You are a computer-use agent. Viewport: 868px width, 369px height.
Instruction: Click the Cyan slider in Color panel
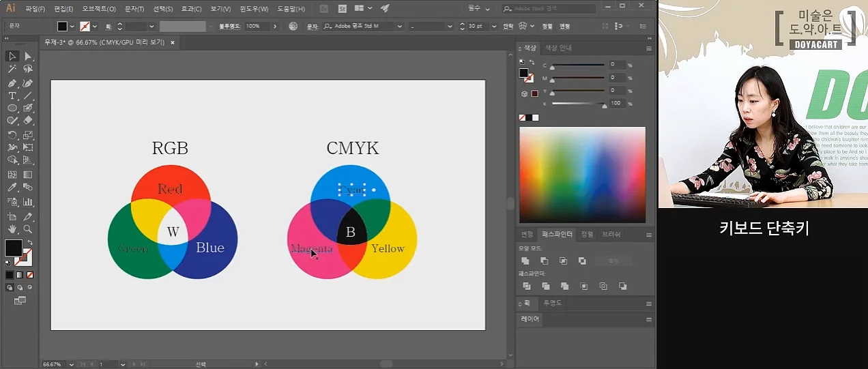click(x=578, y=65)
